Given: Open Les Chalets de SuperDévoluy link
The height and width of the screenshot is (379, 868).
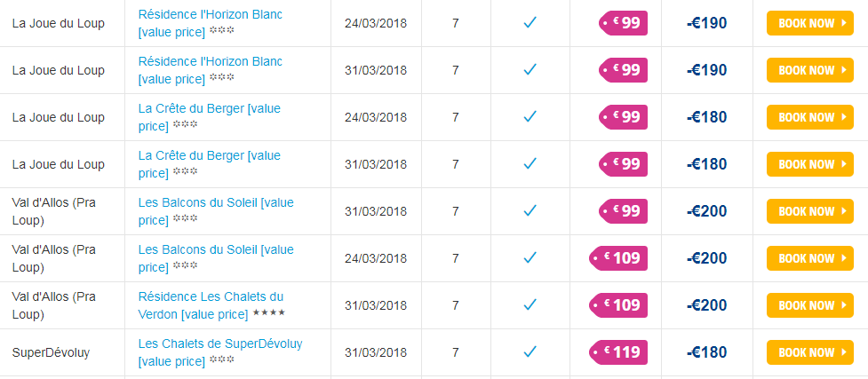Looking at the screenshot, I should tap(220, 352).
